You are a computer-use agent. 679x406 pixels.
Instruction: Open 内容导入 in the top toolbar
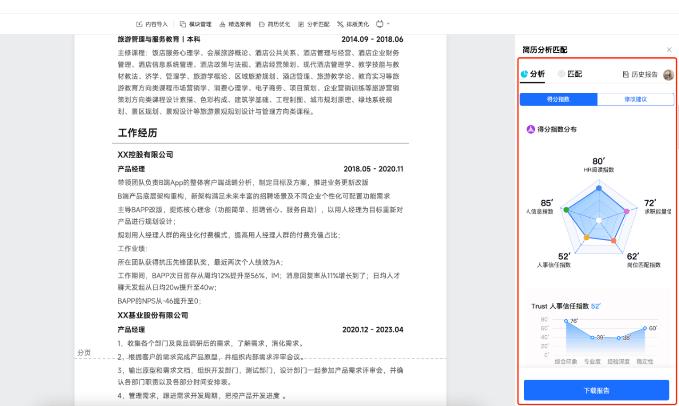pos(152,24)
